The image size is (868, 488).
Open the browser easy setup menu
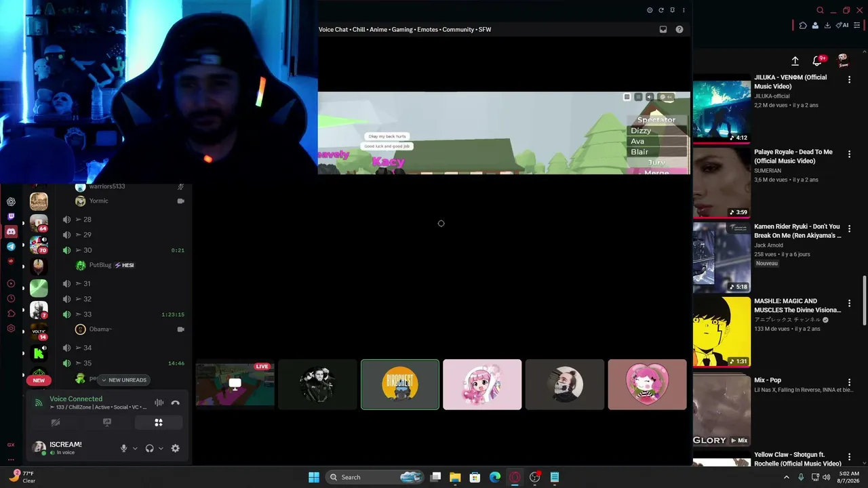pos(857,25)
